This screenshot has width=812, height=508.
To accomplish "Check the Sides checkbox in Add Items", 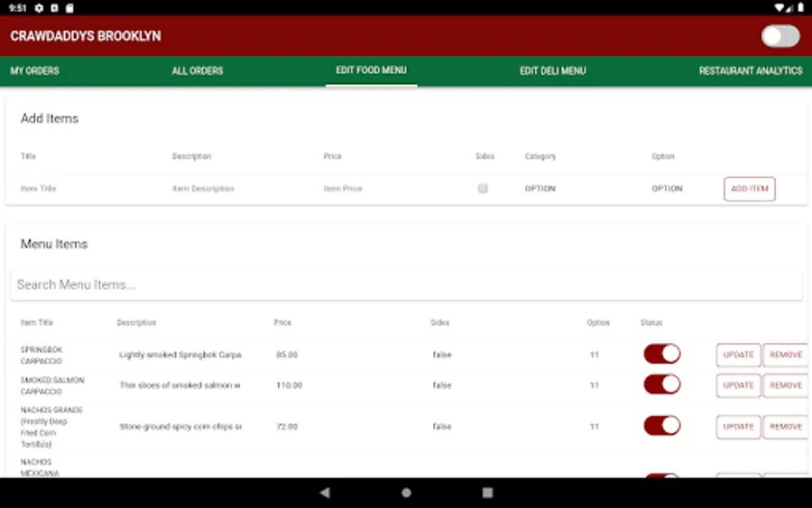I will (483, 189).
